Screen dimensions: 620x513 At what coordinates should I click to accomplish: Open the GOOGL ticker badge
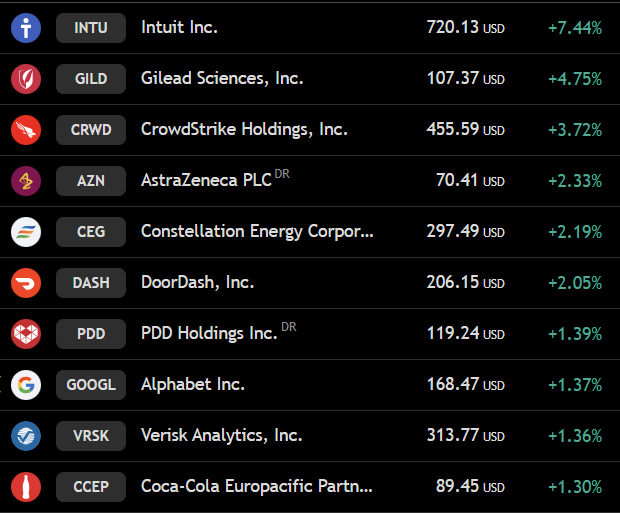click(91, 385)
